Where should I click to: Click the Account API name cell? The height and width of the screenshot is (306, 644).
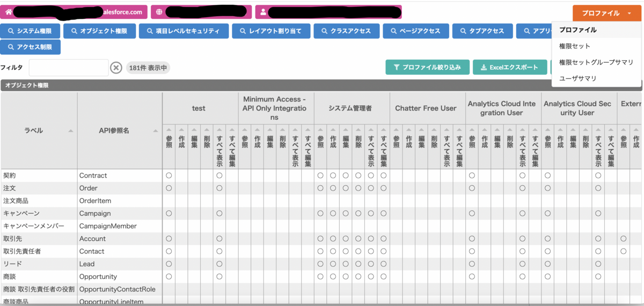(120, 239)
